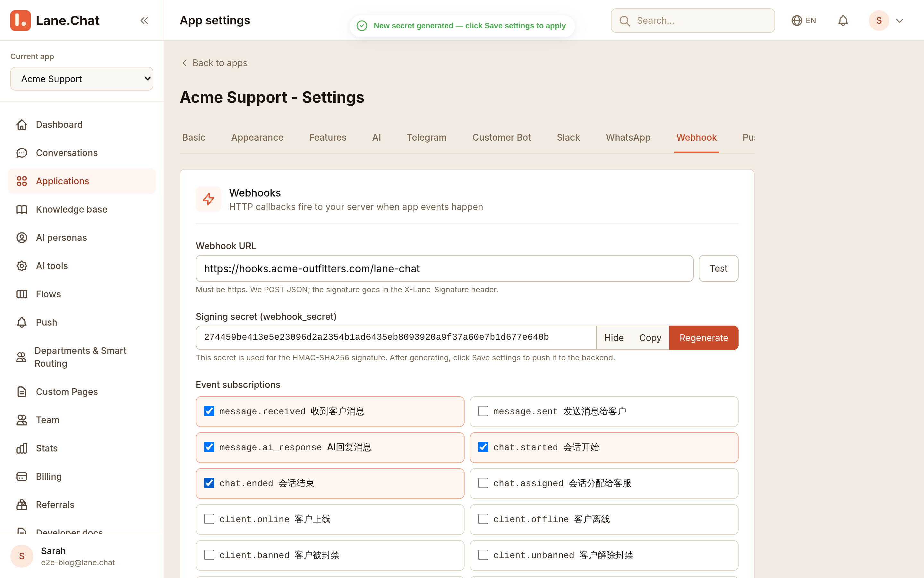Viewport: 924px width, 578px height.
Task: Focus the Search box in header
Action: point(693,21)
